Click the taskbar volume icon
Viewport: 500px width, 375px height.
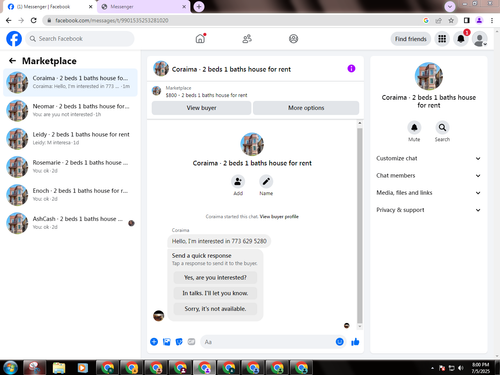pos(461,368)
